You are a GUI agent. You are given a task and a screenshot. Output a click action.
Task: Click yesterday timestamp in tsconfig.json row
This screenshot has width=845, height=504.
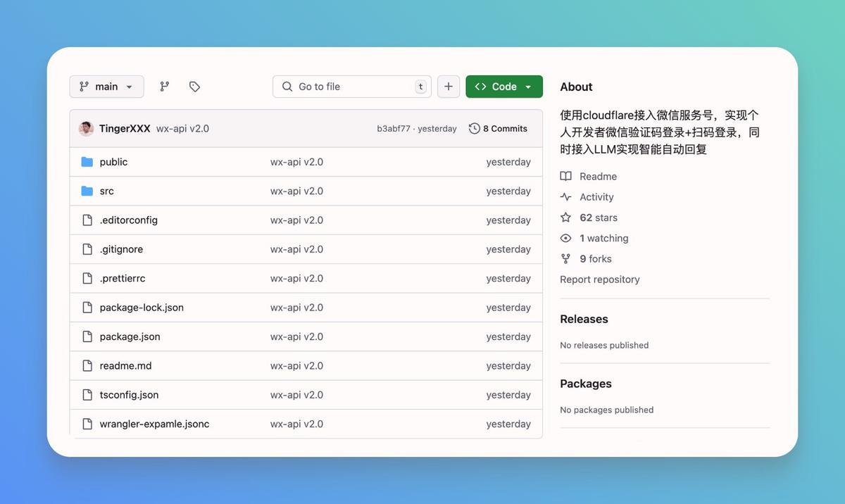(x=508, y=395)
